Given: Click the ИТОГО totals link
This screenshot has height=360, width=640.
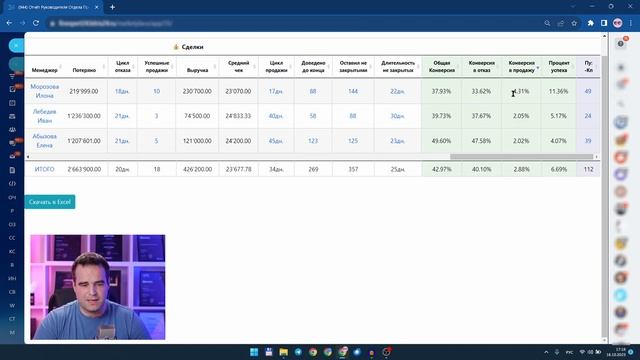Looking at the screenshot, I should tap(44, 169).
